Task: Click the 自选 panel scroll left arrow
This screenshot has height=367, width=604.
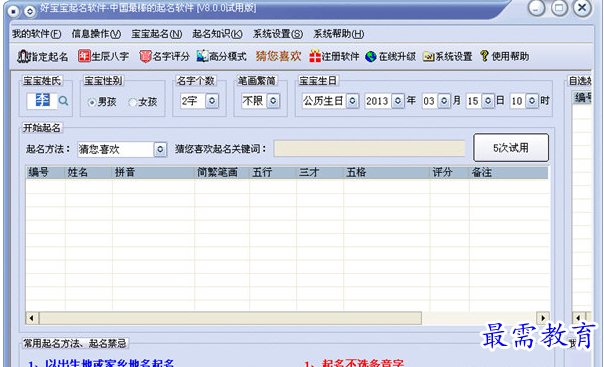Action: [x=578, y=318]
